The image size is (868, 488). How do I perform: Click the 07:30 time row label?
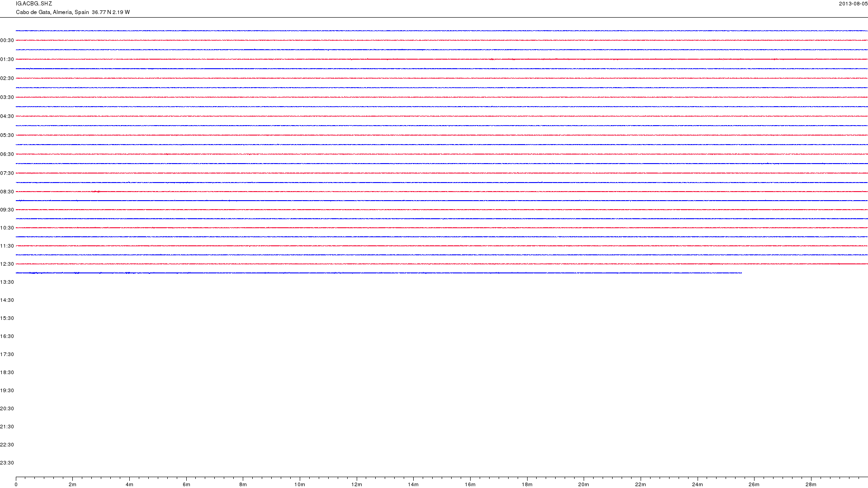click(7, 174)
